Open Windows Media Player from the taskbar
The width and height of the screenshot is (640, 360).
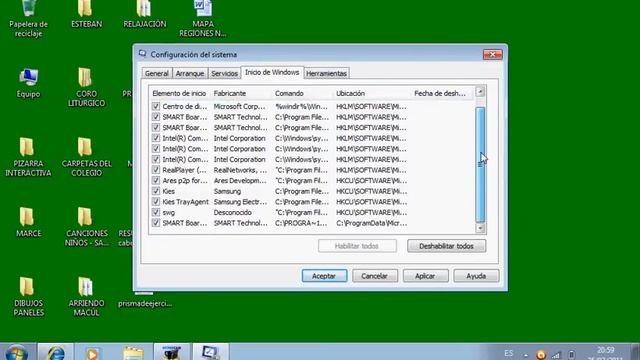coord(93,353)
